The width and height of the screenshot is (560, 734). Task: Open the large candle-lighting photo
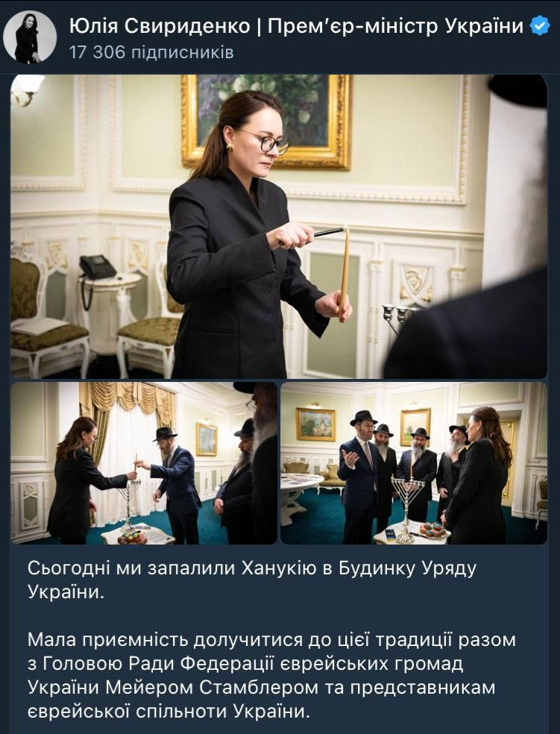(279, 227)
